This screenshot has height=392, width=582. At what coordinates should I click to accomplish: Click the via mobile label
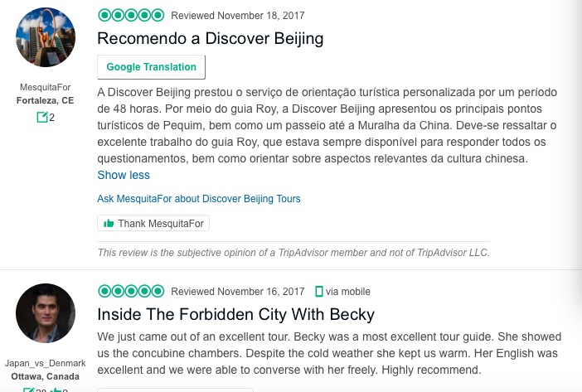[348, 292]
